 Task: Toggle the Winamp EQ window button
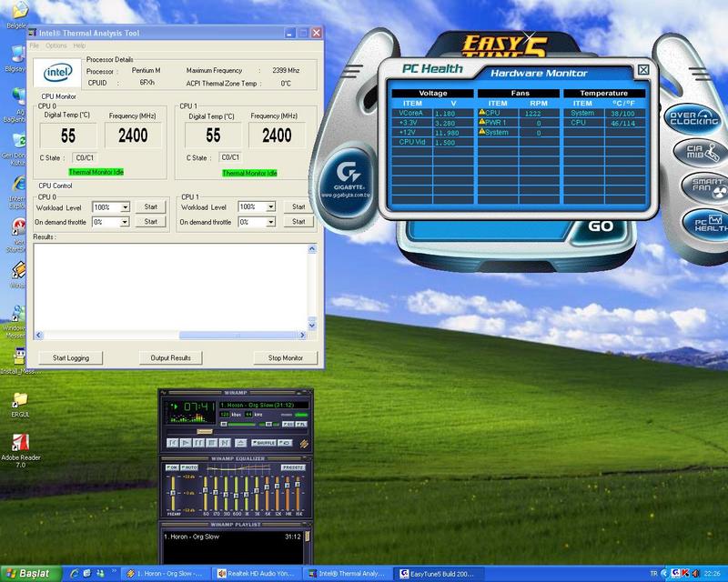[288, 424]
